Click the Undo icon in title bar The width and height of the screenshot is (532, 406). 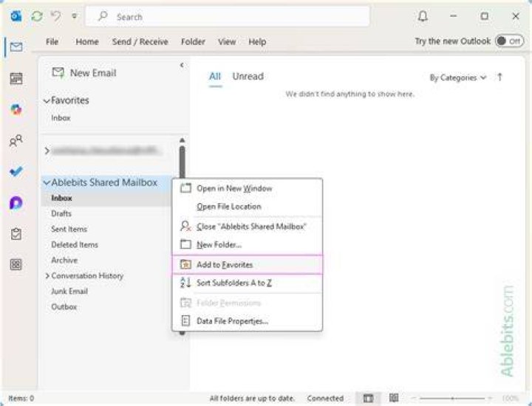pos(56,16)
